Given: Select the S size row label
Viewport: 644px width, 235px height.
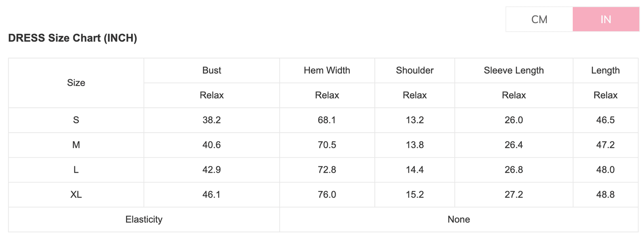Looking at the screenshot, I should (76, 120).
